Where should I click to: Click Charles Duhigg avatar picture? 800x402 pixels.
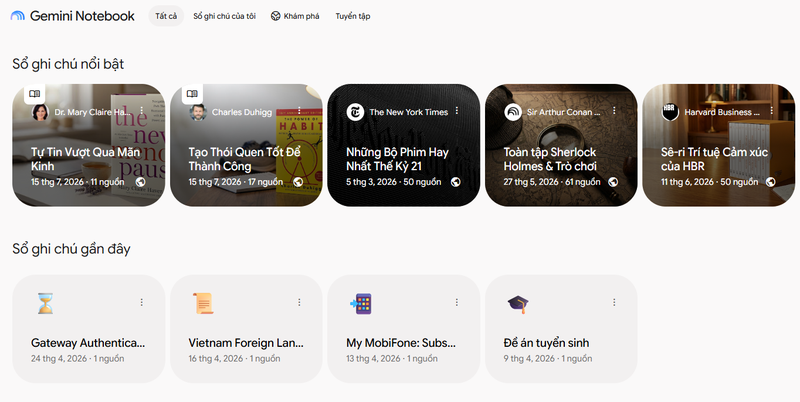pyautogui.click(x=198, y=112)
